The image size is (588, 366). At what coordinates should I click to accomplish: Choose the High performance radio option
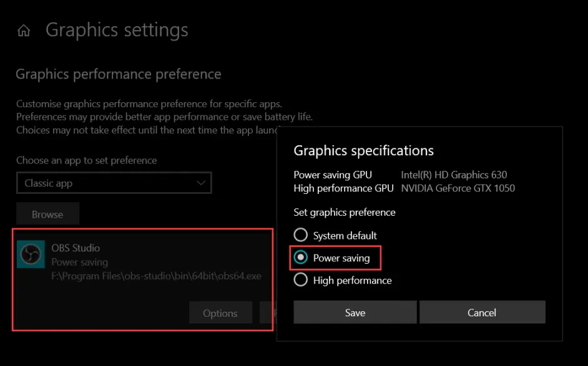click(x=300, y=280)
